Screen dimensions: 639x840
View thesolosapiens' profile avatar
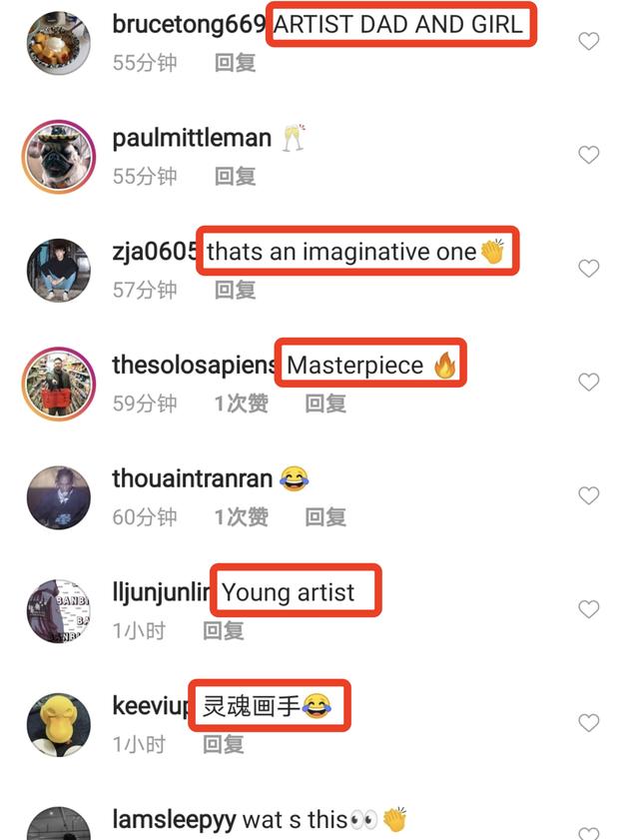(58, 384)
